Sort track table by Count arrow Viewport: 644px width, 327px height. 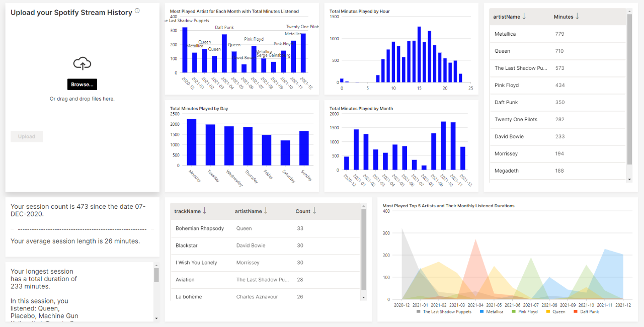(314, 211)
